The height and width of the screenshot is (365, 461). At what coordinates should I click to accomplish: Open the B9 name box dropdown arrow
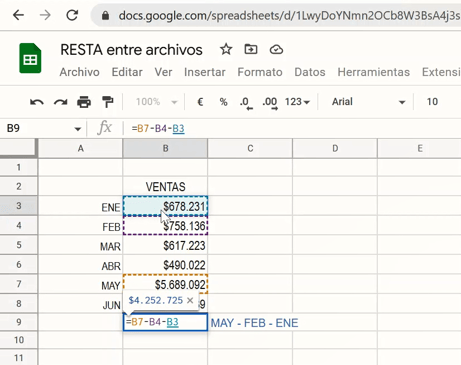click(78, 129)
